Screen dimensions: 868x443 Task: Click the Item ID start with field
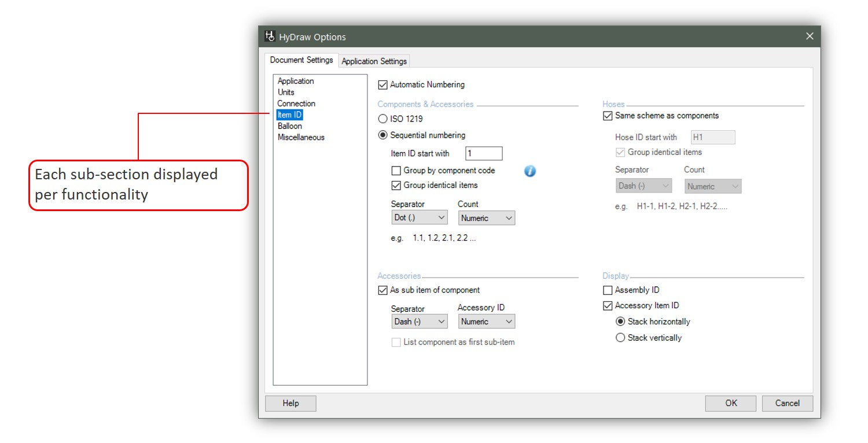coord(484,153)
